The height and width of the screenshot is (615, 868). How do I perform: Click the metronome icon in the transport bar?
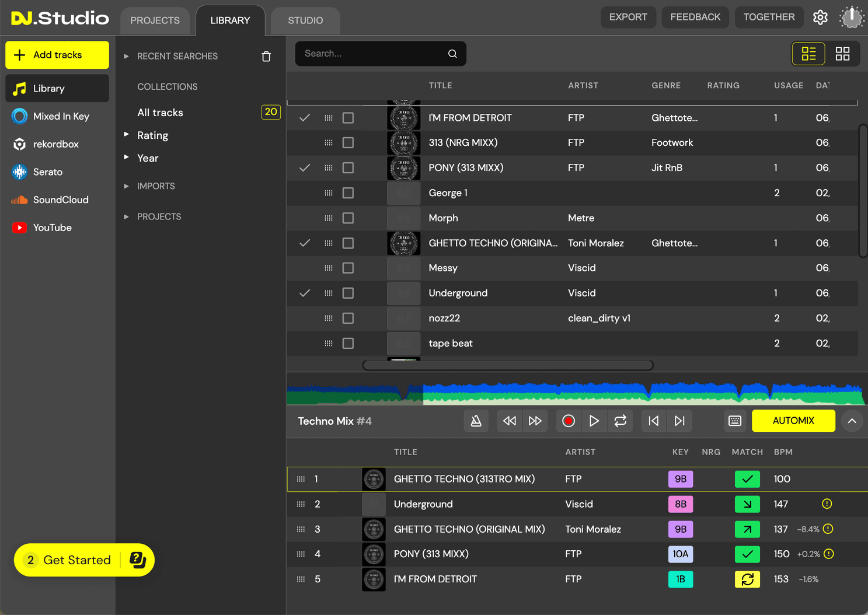click(x=476, y=421)
